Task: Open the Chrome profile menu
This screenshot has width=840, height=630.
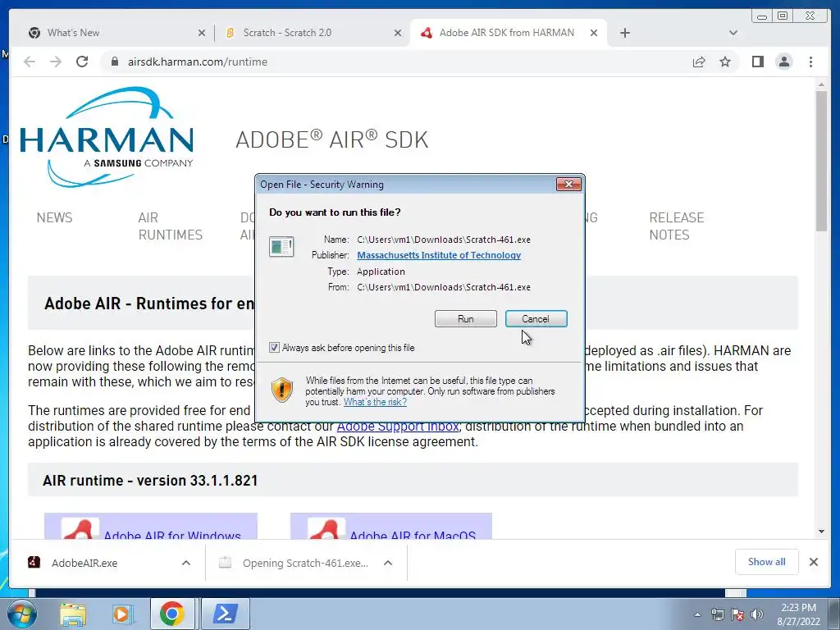Action: coord(784,62)
